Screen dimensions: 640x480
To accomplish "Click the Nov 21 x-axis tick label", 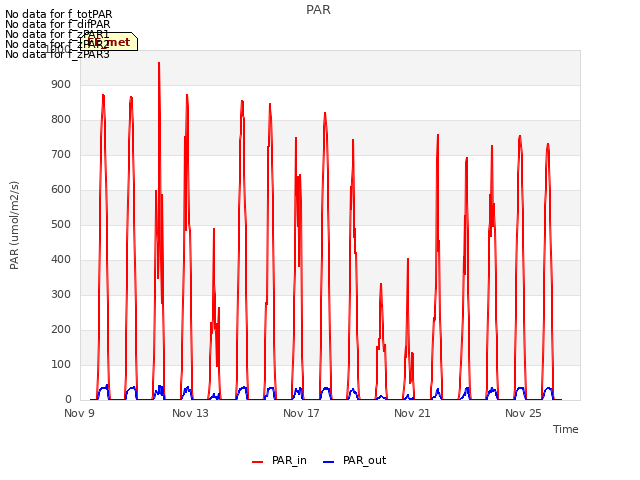I will pyautogui.click(x=412, y=413).
